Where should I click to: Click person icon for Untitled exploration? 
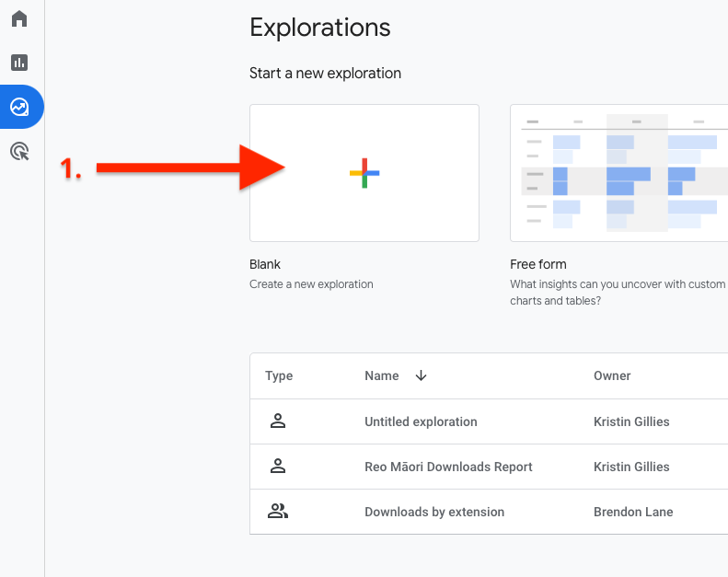278,421
